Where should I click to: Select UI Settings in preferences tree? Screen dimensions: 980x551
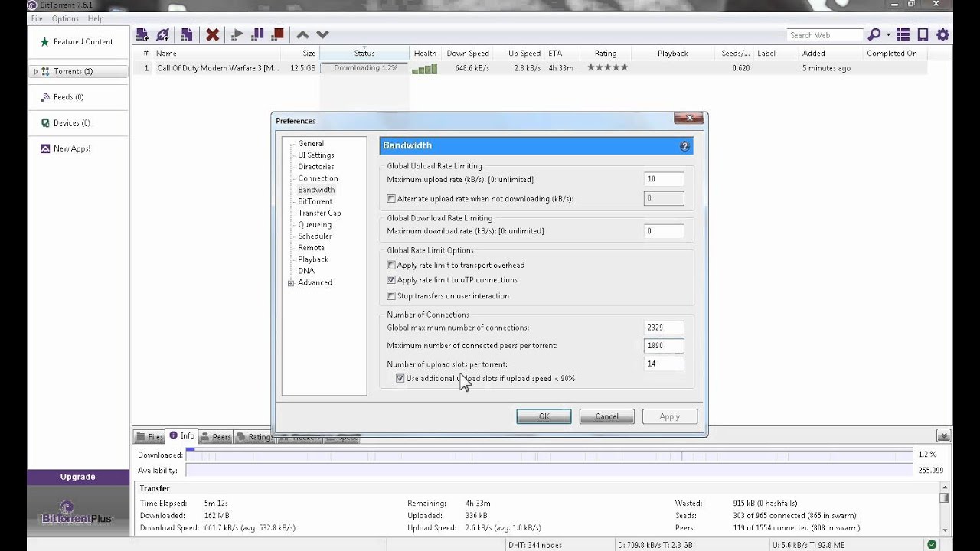[x=316, y=155]
